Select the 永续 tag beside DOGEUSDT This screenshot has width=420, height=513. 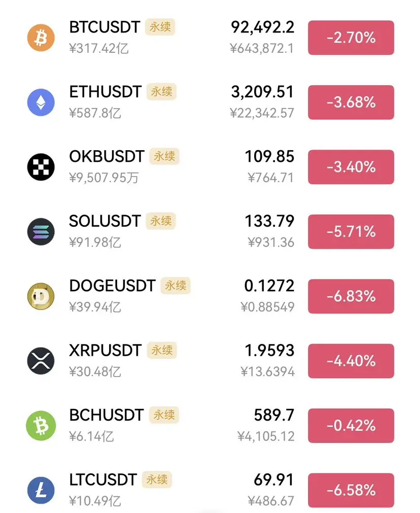point(176,286)
